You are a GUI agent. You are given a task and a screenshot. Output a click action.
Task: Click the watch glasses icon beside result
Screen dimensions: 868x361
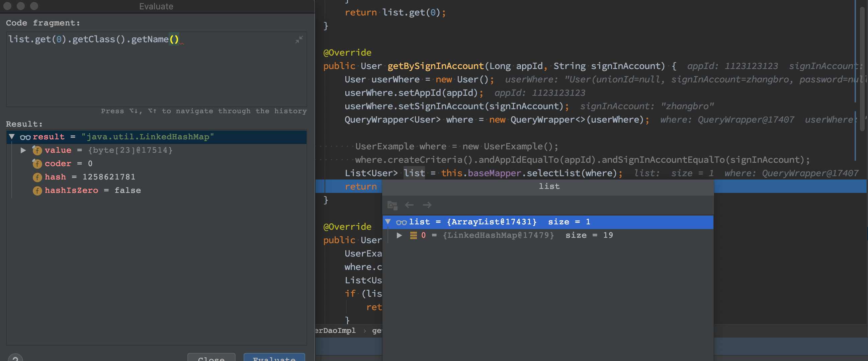25,137
